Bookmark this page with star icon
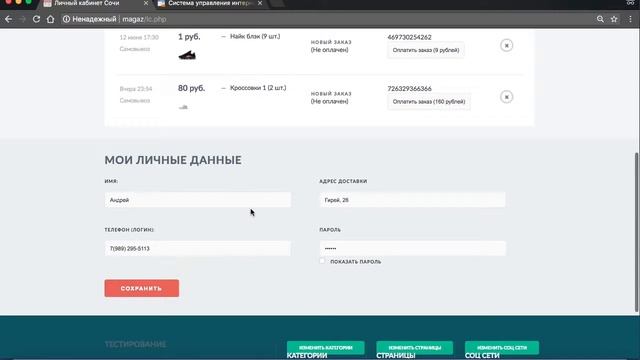The width and height of the screenshot is (640, 360). (614, 19)
